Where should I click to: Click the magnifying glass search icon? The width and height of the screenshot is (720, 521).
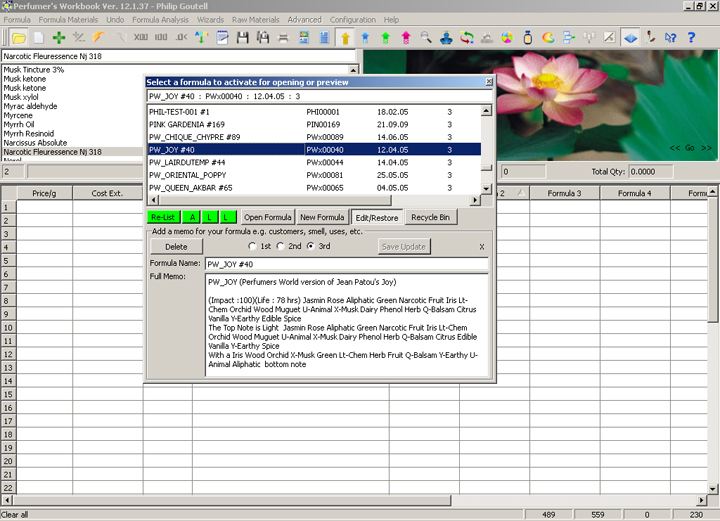pos(426,38)
